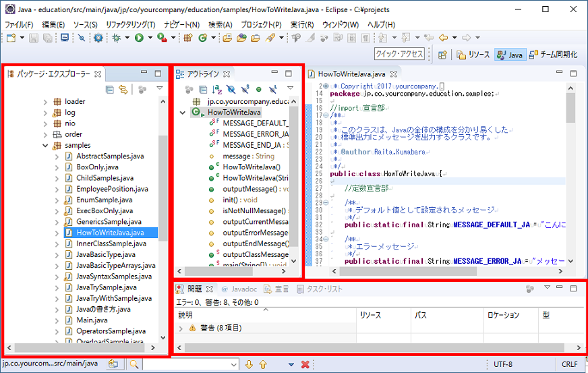Click Collapse All in Package Explorer
Viewport: 588px width, 373px height.
[110, 88]
